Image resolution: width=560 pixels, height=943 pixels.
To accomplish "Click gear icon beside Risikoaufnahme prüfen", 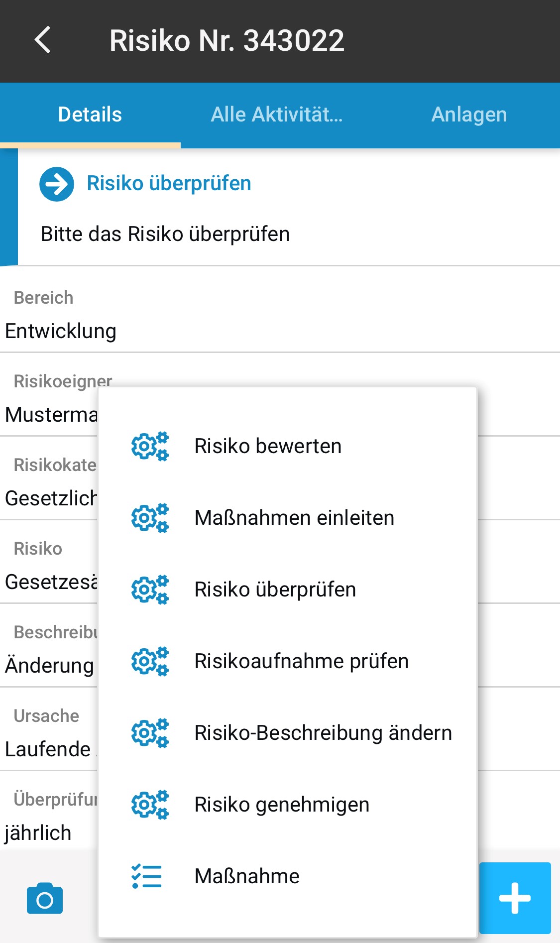I will click(x=149, y=661).
